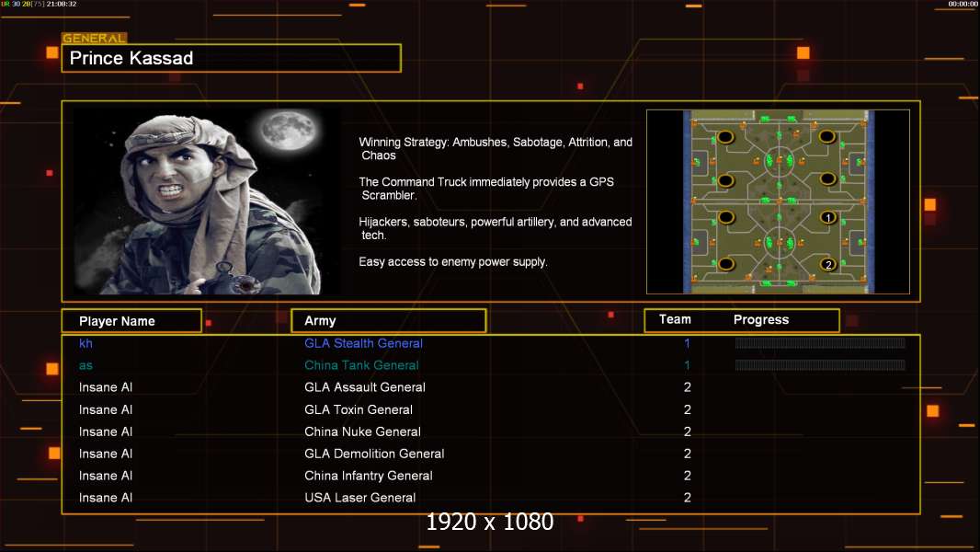The height and width of the screenshot is (552, 980).
Task: Click GLA Stealth General army entry
Action: [363, 343]
